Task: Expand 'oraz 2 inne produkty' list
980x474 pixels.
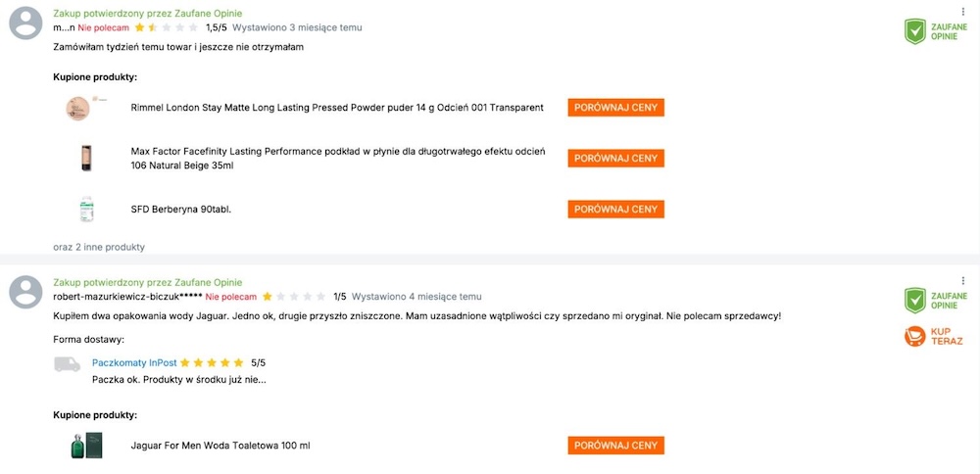Action: pyautogui.click(x=99, y=247)
